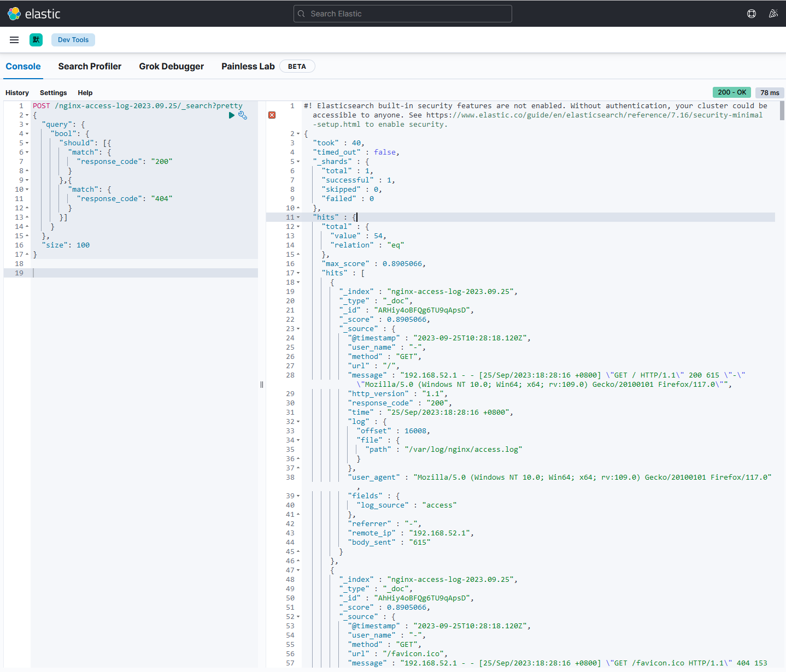
Task: Click the "body_sent" : "615" line
Action: (389, 543)
